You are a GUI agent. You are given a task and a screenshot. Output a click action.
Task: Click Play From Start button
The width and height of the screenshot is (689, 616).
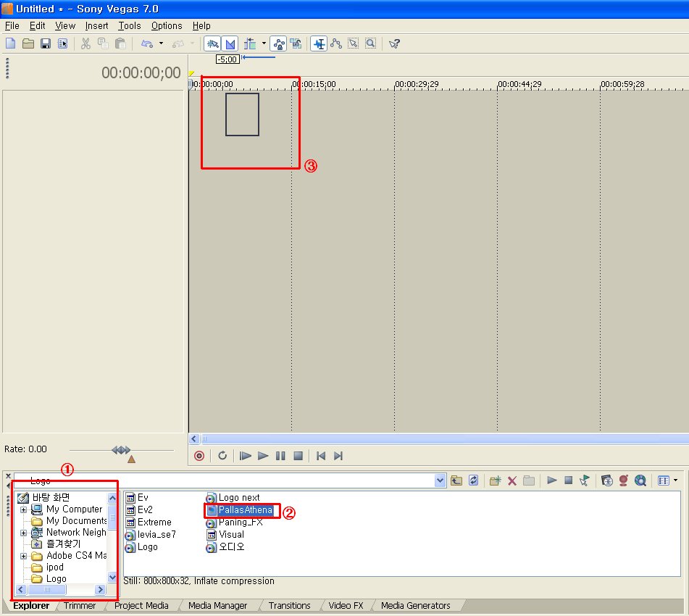pyautogui.click(x=245, y=456)
